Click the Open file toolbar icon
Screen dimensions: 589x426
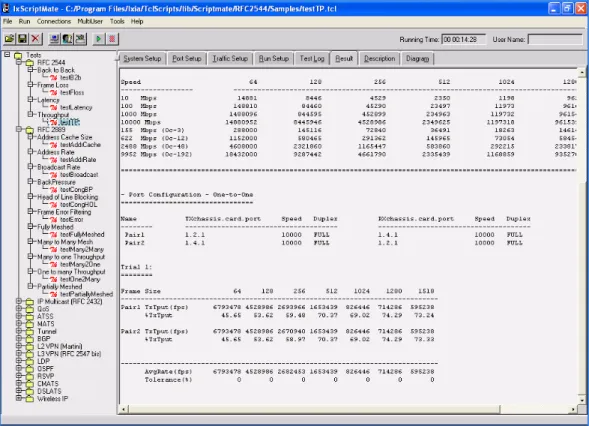9,39
